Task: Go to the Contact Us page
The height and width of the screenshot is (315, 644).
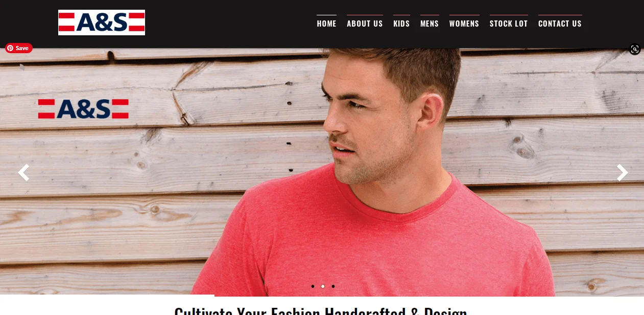Action: (x=560, y=24)
